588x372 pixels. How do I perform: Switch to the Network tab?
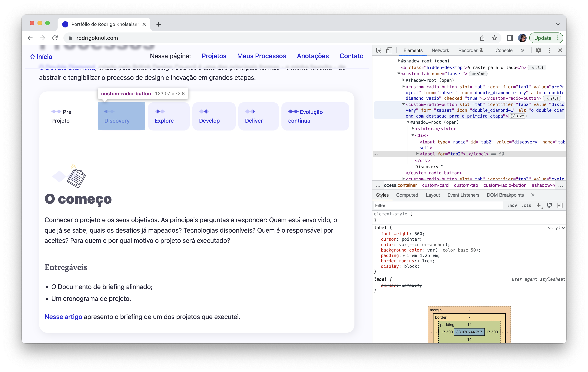coord(440,50)
